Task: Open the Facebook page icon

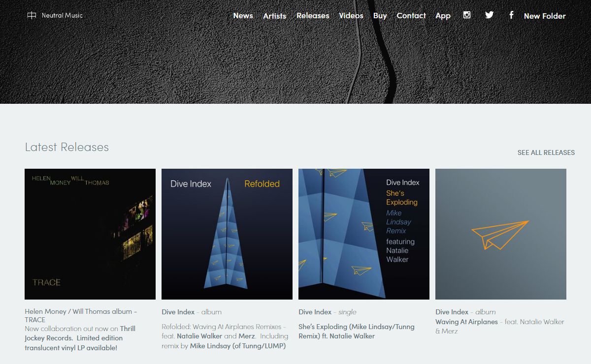Action: coord(511,15)
